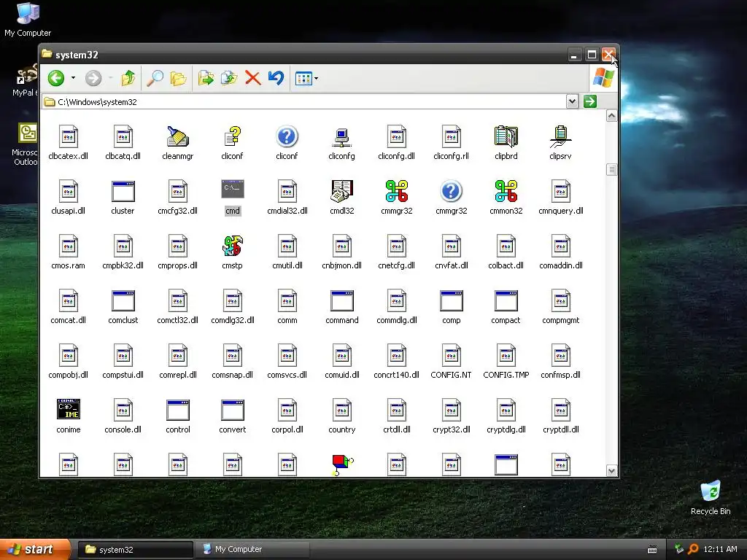Select the command application icon

click(x=342, y=300)
